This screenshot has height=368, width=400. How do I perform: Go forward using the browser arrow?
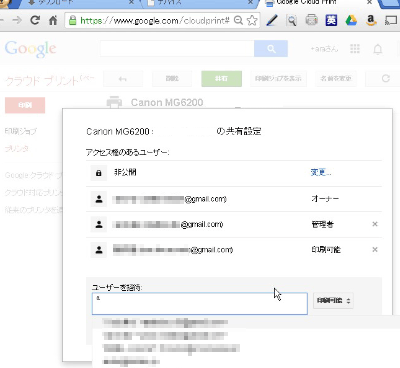pyautogui.click(x=17, y=20)
